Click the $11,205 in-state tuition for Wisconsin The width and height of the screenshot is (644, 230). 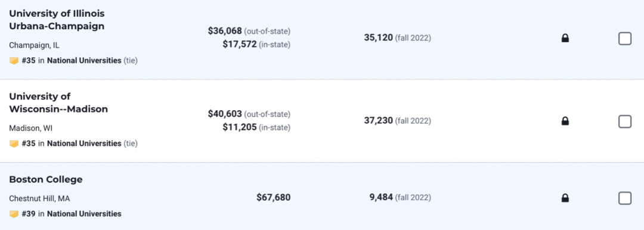point(240,128)
